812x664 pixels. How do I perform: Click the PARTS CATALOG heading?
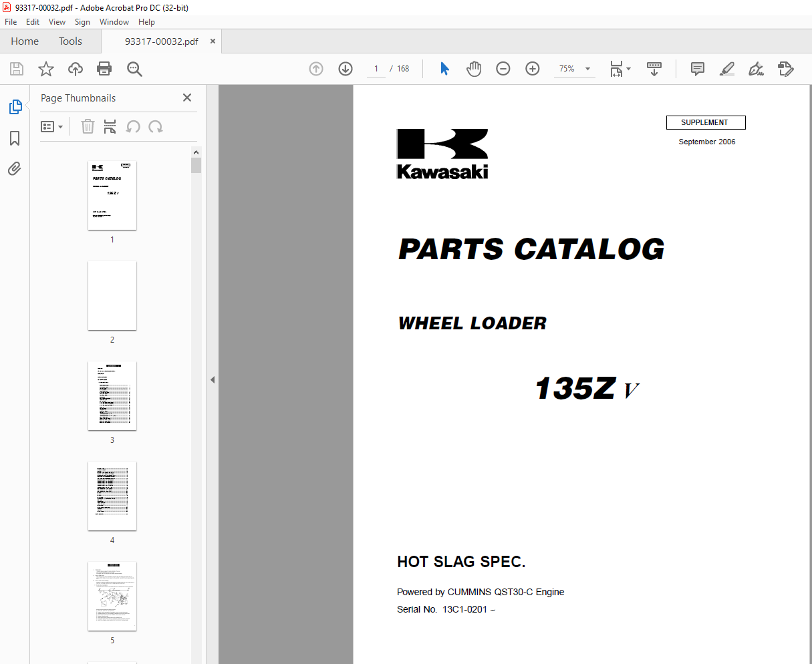(x=531, y=249)
